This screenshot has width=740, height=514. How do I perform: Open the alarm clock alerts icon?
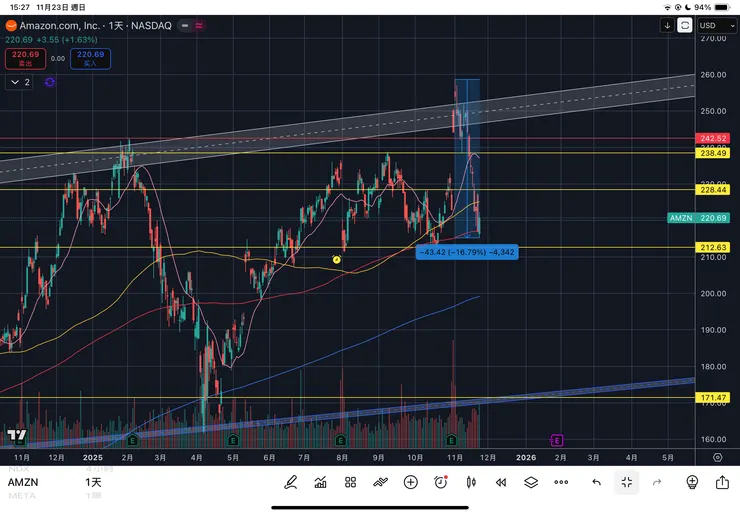441,482
